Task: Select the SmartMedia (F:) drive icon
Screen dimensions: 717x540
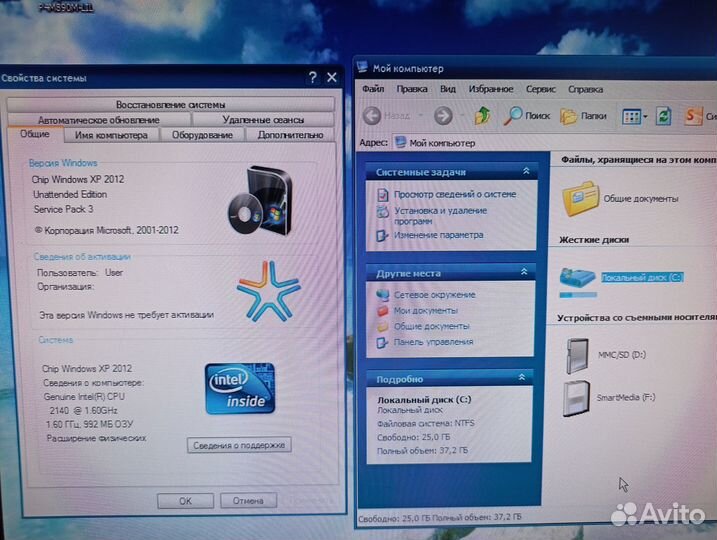Action: pos(576,399)
